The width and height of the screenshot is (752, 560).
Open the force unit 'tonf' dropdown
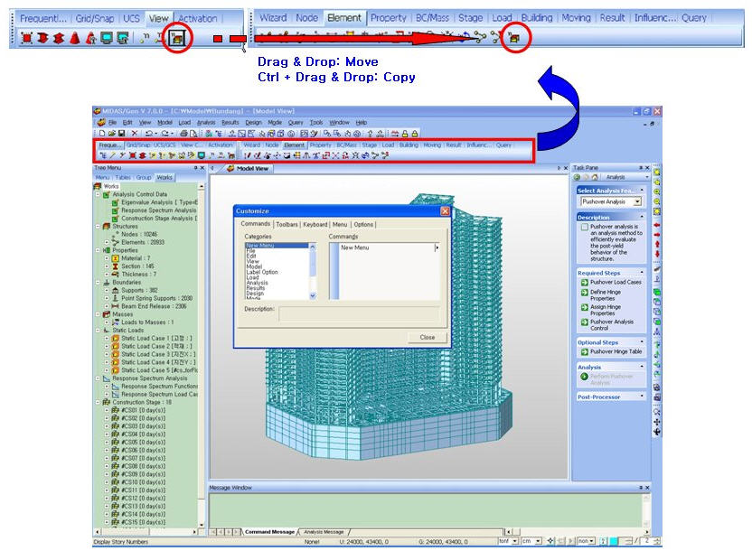pos(513,541)
